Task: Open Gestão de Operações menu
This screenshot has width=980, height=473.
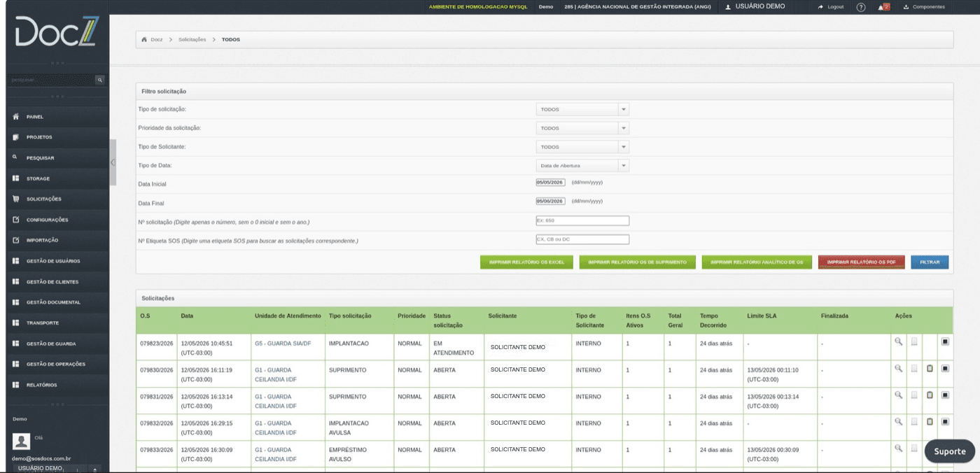Action: [x=56, y=365]
